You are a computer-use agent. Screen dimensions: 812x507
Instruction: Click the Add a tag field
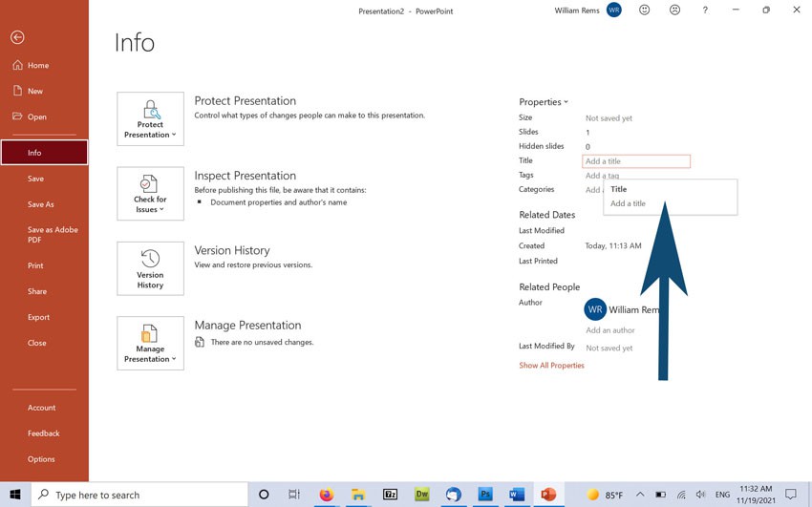602,176
